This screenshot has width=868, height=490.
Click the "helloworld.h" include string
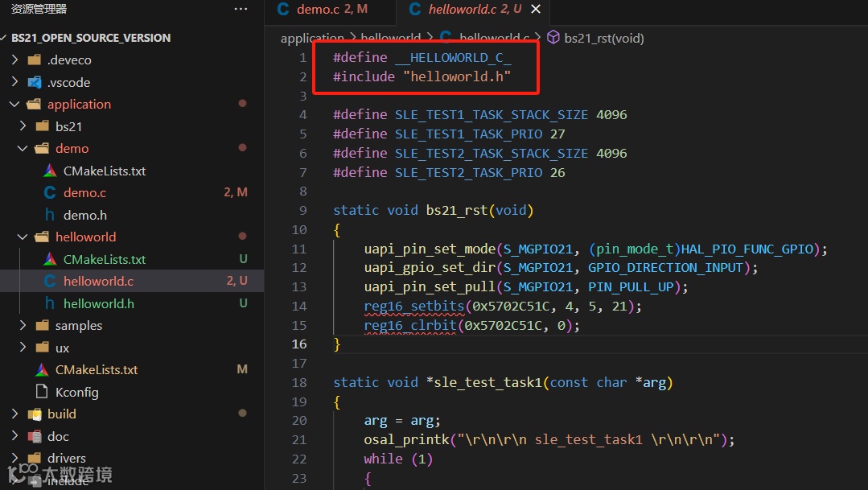457,76
